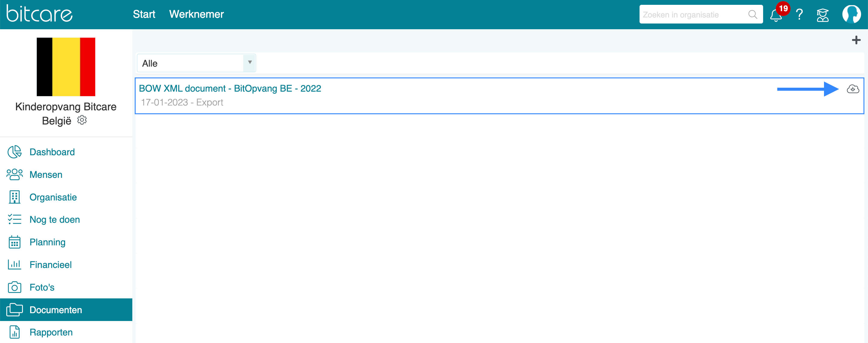Click the Financieel bar chart icon
Screen dimensions: 868x343
pyautogui.click(x=14, y=265)
